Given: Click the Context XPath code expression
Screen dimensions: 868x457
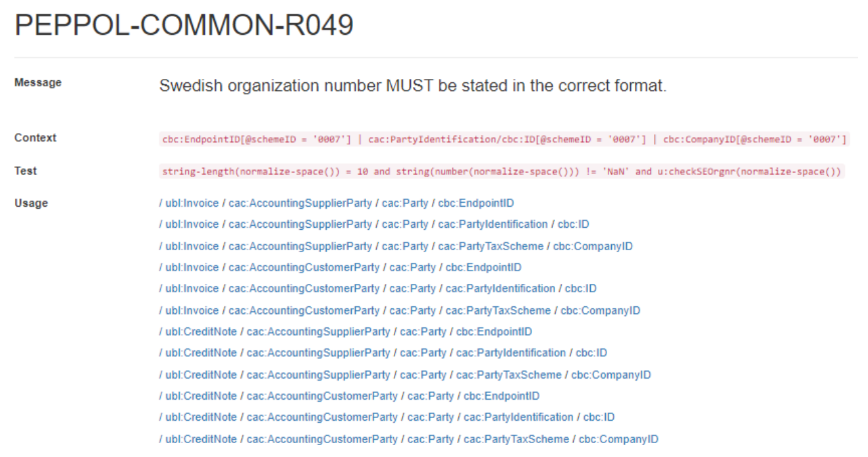Looking at the screenshot, I should 504,139.
